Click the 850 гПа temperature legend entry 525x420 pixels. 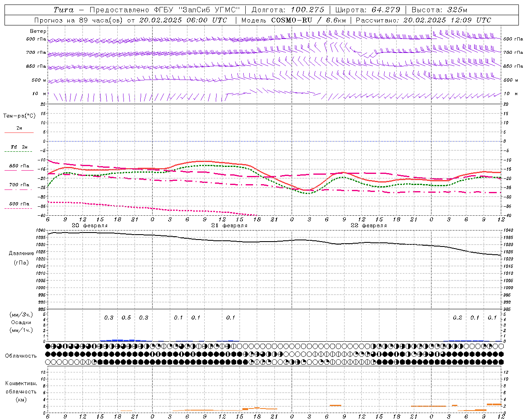pos(19,166)
